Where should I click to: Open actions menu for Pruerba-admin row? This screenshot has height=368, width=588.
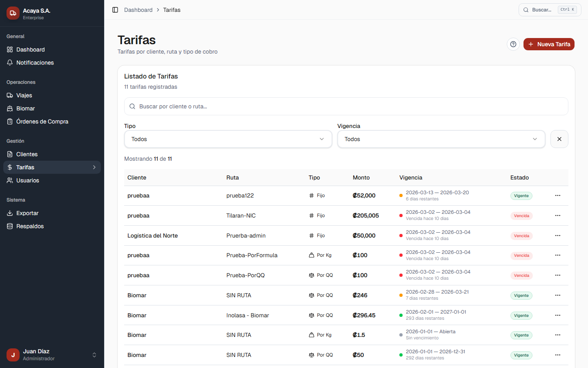[557, 236]
